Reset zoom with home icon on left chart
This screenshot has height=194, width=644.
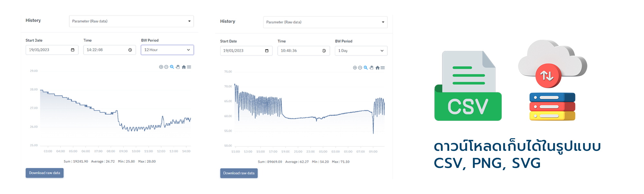184,67
